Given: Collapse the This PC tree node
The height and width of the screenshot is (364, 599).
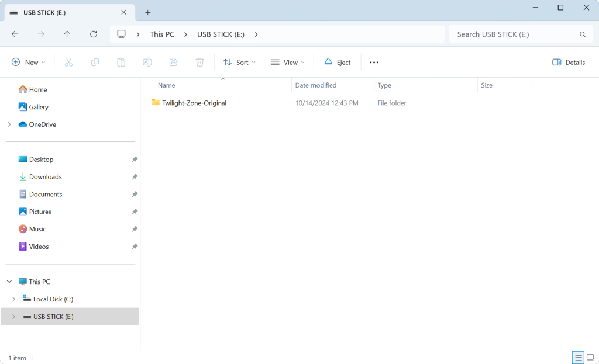Looking at the screenshot, I should coord(9,282).
